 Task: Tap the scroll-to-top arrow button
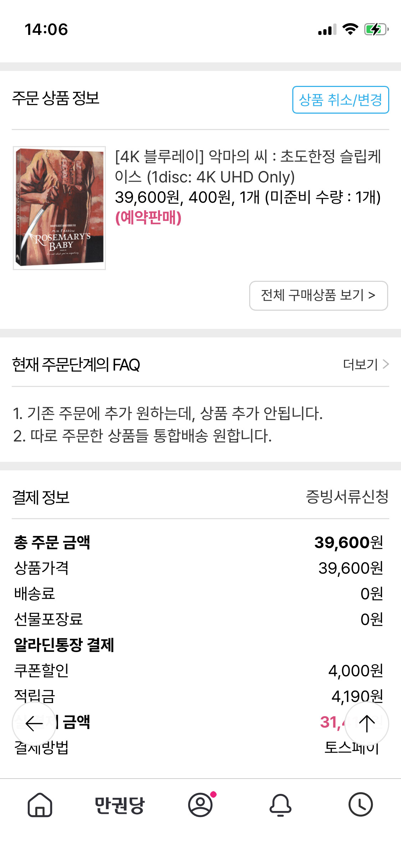(x=367, y=724)
